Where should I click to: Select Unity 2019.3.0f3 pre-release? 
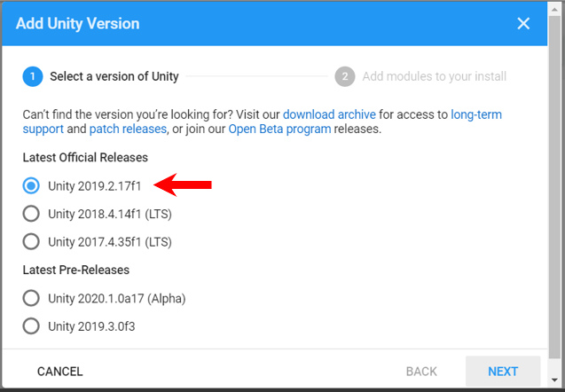32,325
